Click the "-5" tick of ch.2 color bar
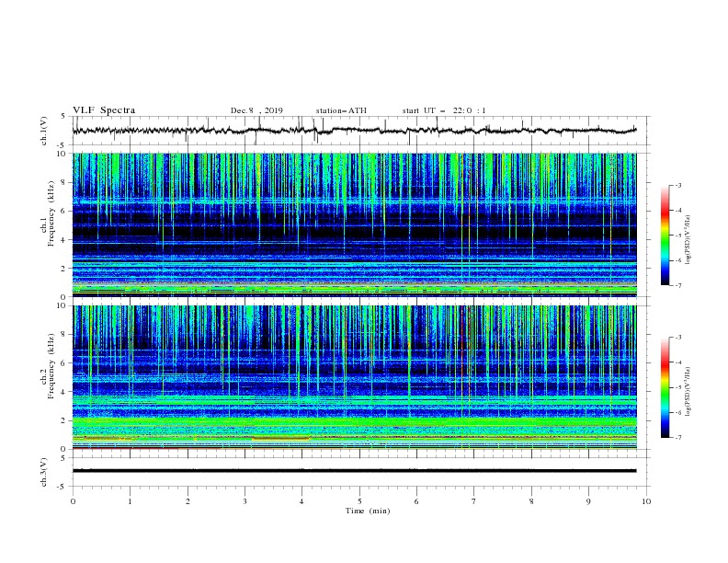728x563 pixels. point(678,387)
